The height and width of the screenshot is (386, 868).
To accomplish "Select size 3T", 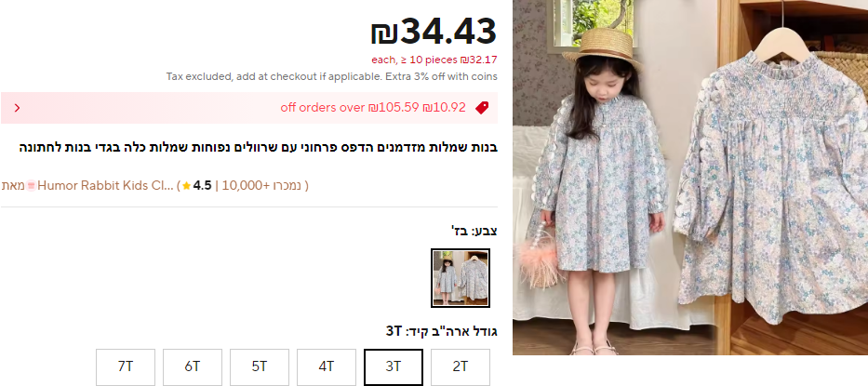I will pos(393,366).
